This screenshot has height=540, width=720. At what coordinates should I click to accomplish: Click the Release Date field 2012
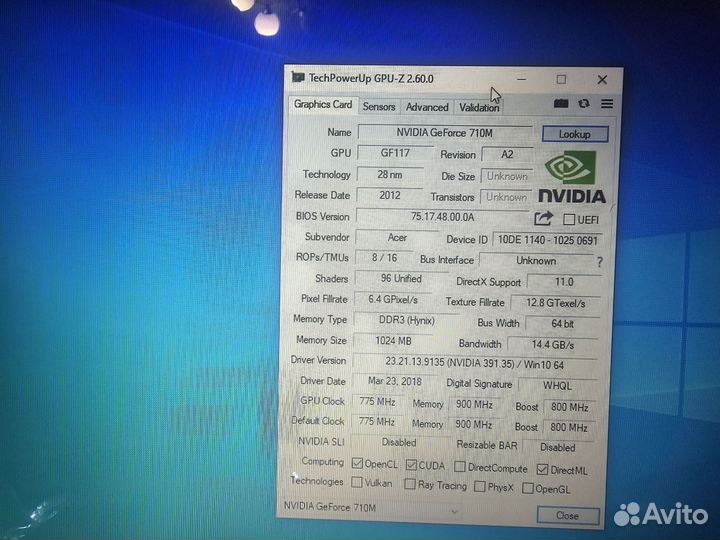(389, 195)
